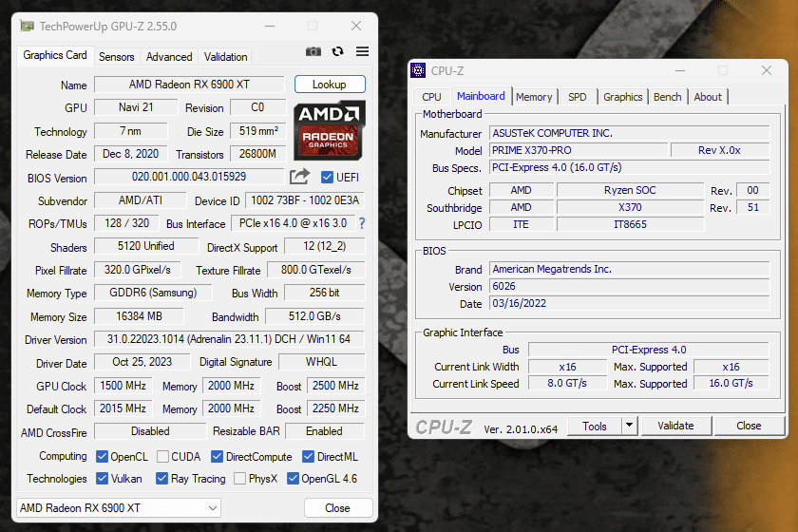Click the Memory Type GDDR6 (Samsung) field
This screenshot has width=798, height=532.
click(x=153, y=293)
